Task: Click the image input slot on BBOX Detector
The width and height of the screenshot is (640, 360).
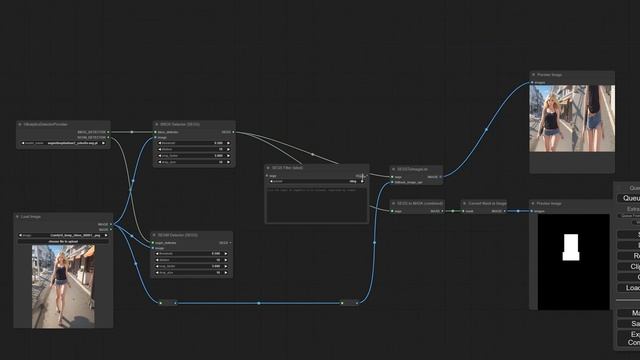Action: pyautogui.click(x=156, y=138)
